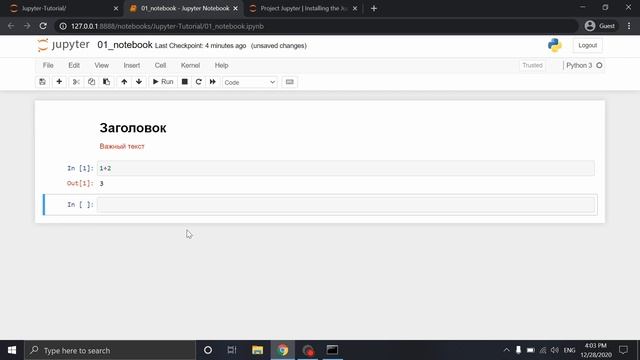Move selected cell down arrow
Viewport: 640px width, 360px height.
(139, 82)
